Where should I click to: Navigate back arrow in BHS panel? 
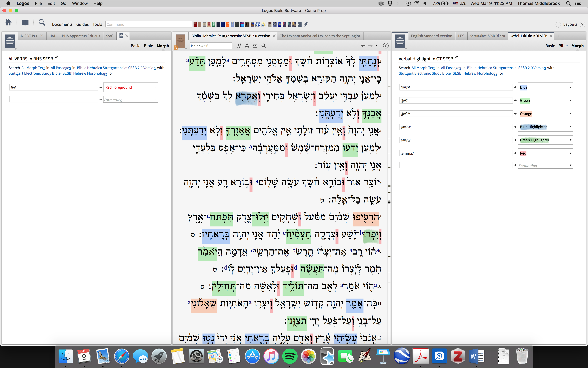[x=363, y=46]
